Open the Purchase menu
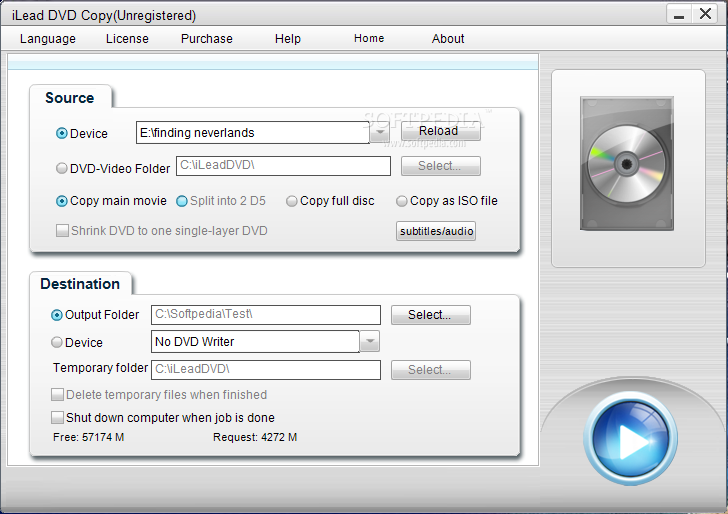This screenshot has height=514, width=728. tap(207, 39)
